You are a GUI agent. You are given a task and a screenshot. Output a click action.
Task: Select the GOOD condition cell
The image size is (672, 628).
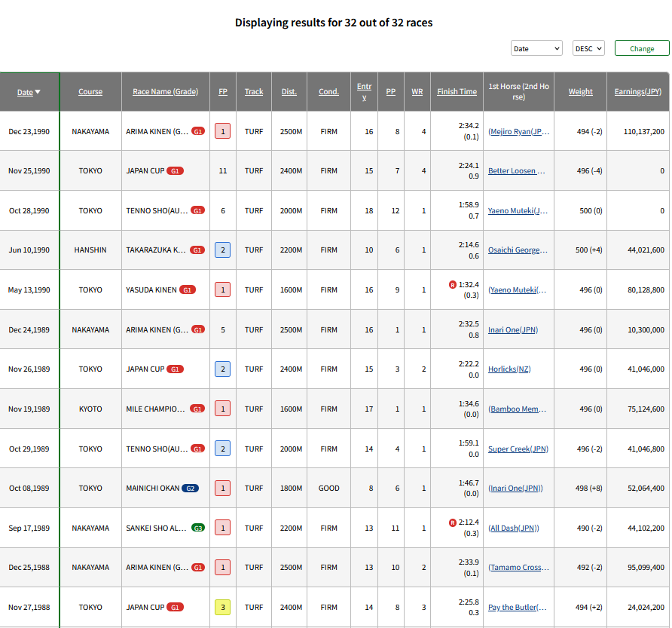tap(328, 489)
